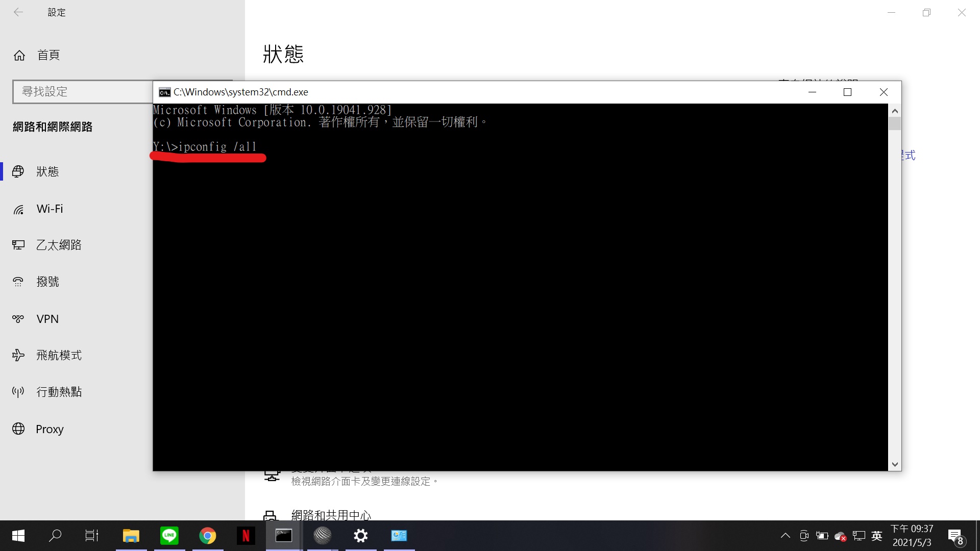Screen dimensions: 980x551
Task: Open Netflix from taskbar
Action: pos(246,536)
